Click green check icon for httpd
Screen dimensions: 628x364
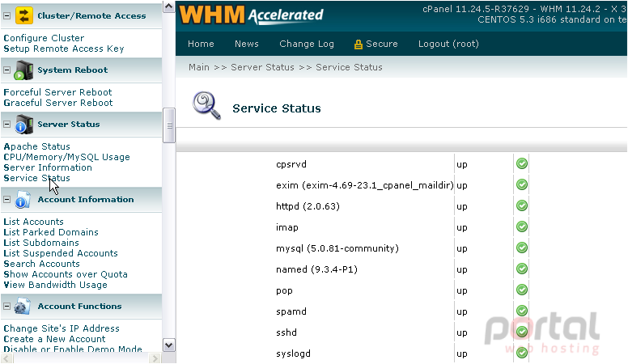click(x=521, y=205)
